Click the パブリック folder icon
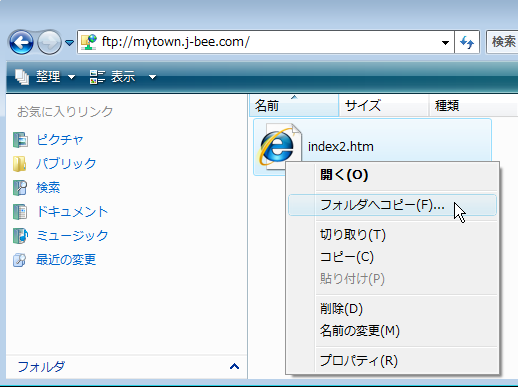 20,164
